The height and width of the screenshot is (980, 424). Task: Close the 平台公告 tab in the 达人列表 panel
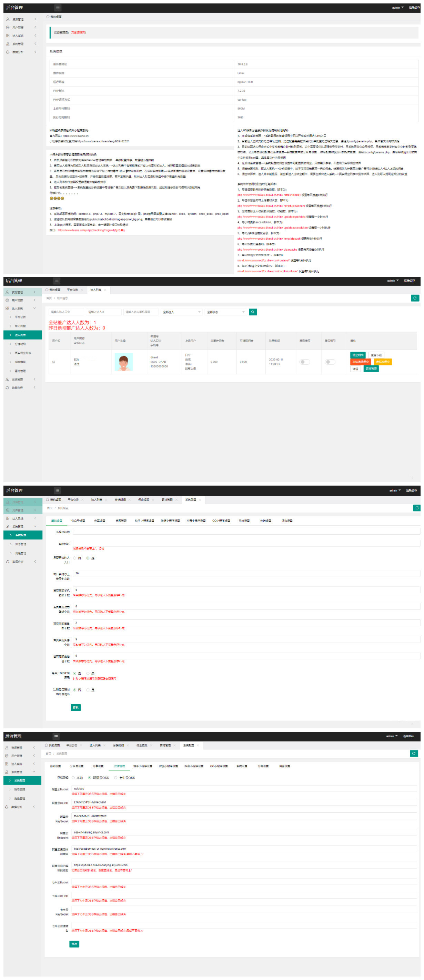pyautogui.click(x=81, y=290)
